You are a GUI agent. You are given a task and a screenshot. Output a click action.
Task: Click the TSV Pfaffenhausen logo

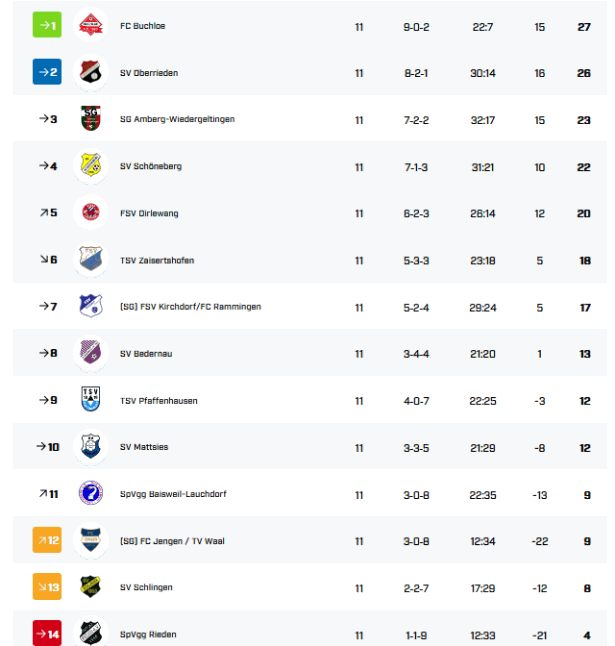(91, 400)
